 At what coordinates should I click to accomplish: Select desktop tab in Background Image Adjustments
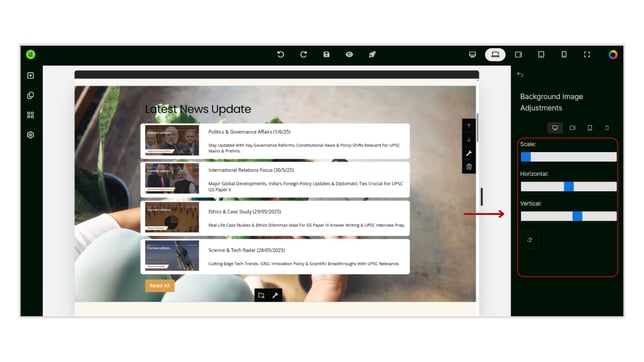pos(555,128)
